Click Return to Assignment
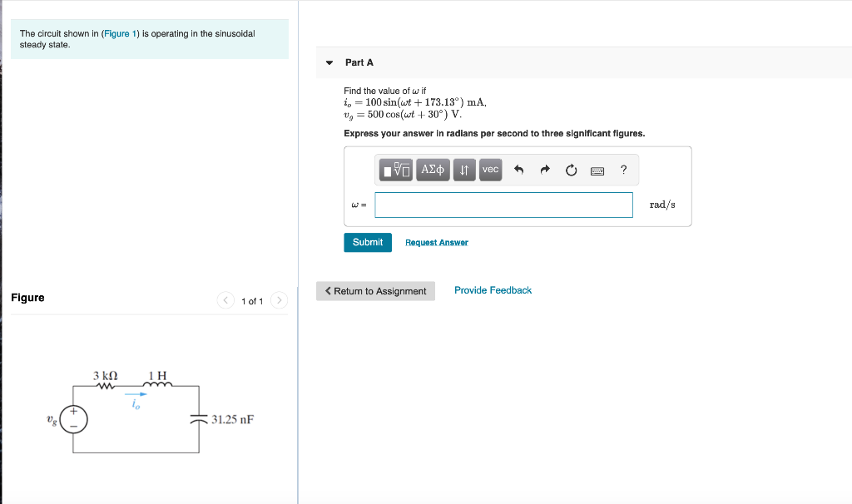The image size is (852, 504). (x=374, y=291)
